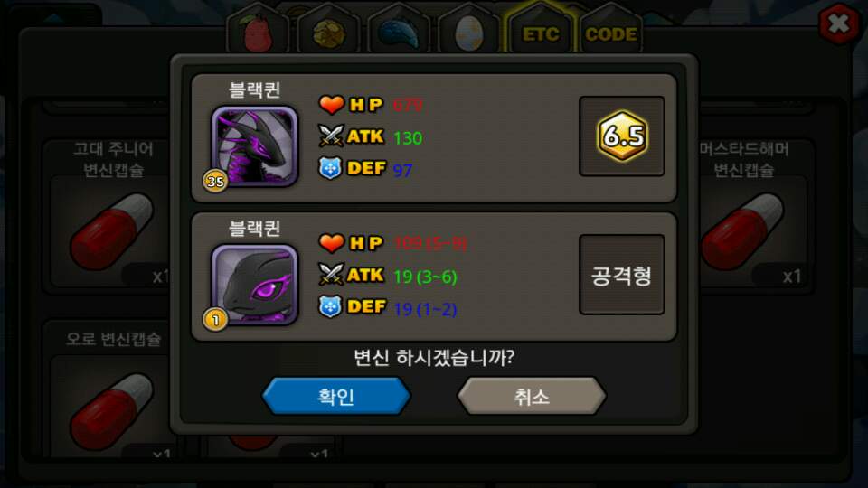Select the red fruit tab icon
This screenshot has width=868, height=488.
(258, 33)
